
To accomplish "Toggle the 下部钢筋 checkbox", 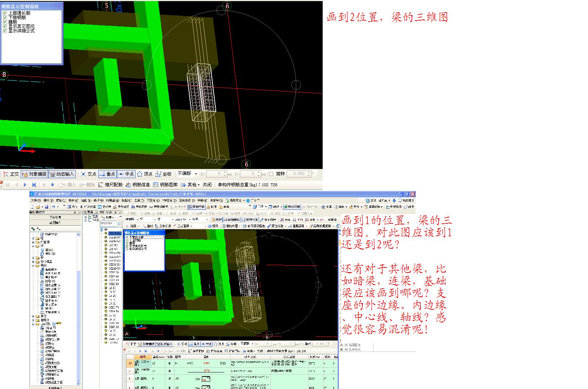I will click(x=5, y=18).
